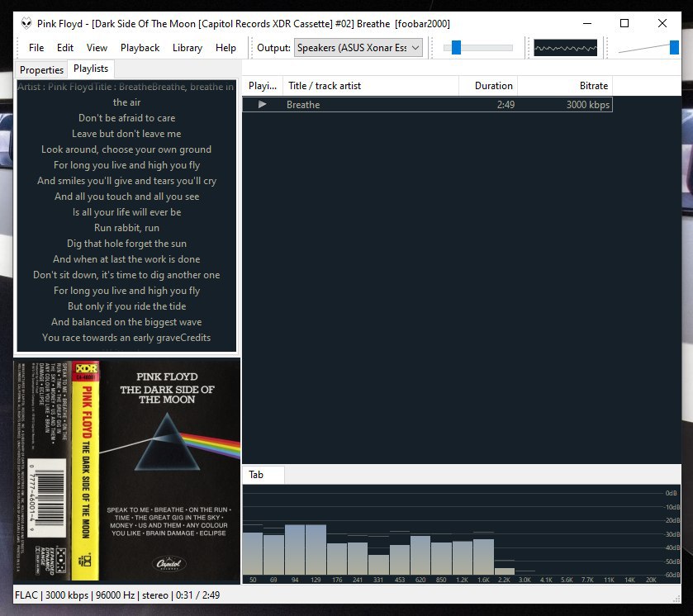
Task: Sort by the Duration column header
Action: [x=488, y=86]
